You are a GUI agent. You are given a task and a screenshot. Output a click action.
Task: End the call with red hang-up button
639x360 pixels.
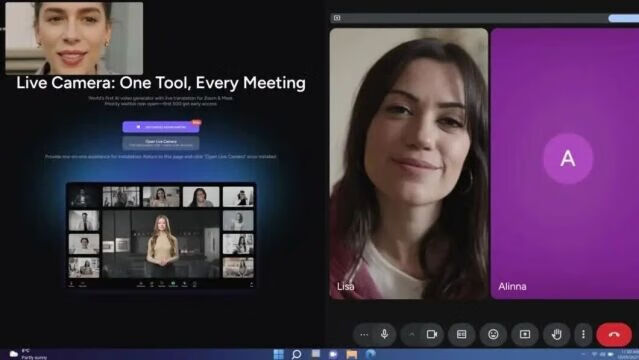pyautogui.click(x=614, y=334)
